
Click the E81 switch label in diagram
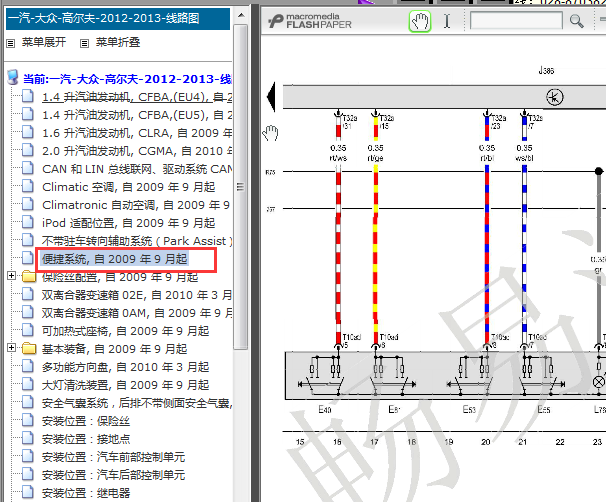pyautogui.click(x=394, y=409)
